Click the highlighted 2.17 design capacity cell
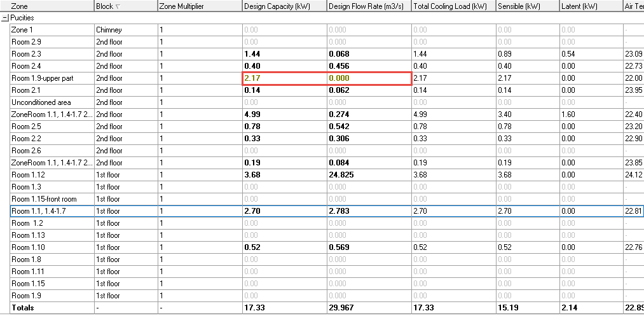This screenshot has height=318, width=644. point(252,78)
